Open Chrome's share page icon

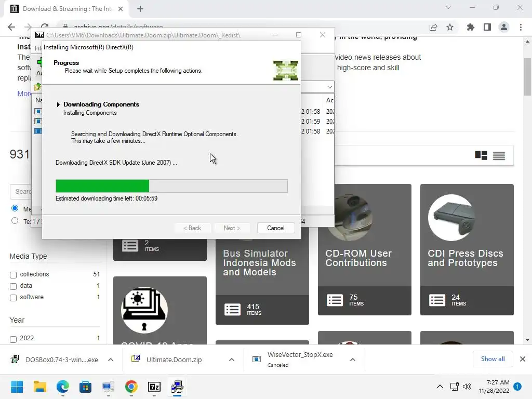coord(433,27)
